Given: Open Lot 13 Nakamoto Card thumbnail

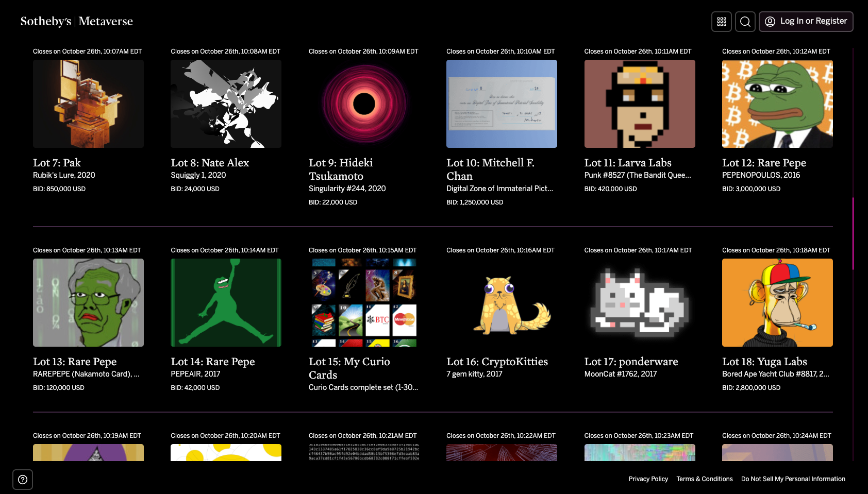Looking at the screenshot, I should [88, 302].
